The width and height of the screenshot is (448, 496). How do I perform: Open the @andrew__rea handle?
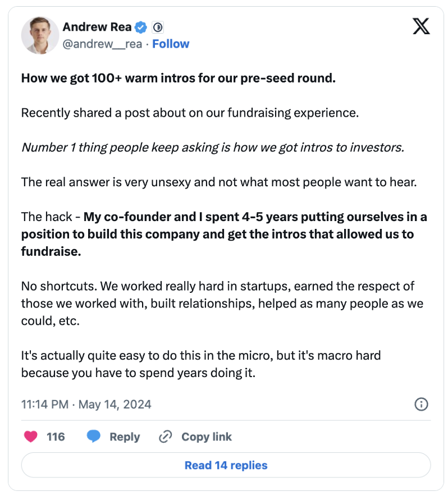[x=102, y=44]
